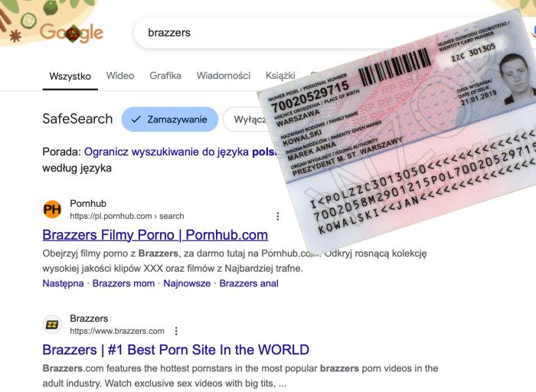The image size is (536, 392).
Task: Switch to the Grafika tab
Action: 165,76
